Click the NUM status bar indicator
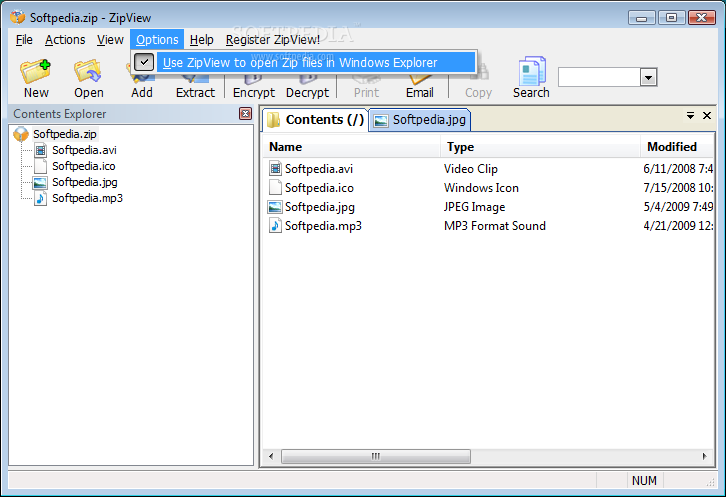 pyautogui.click(x=644, y=481)
